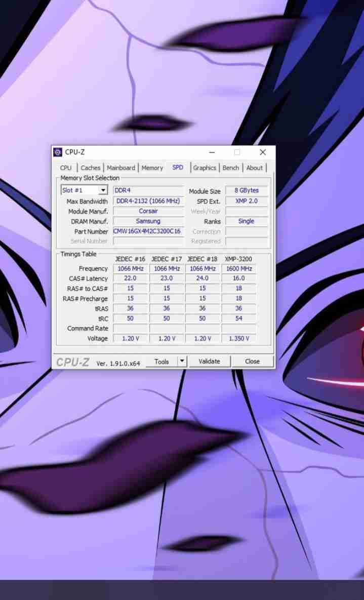Click XMP-3200 tRC value 54

239,318
